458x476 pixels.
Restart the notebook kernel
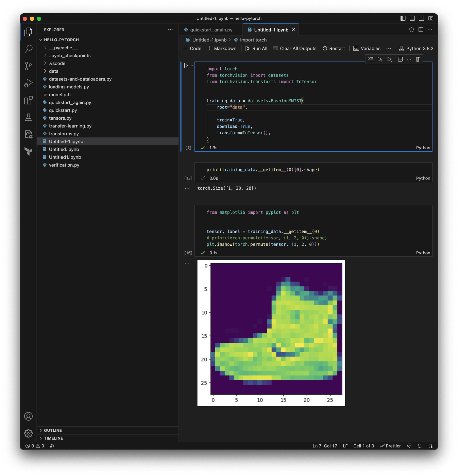[334, 49]
